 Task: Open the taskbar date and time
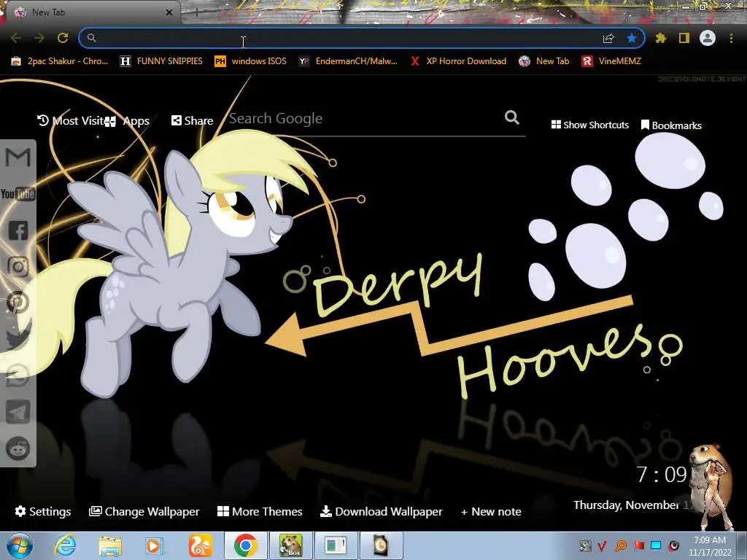(710, 546)
